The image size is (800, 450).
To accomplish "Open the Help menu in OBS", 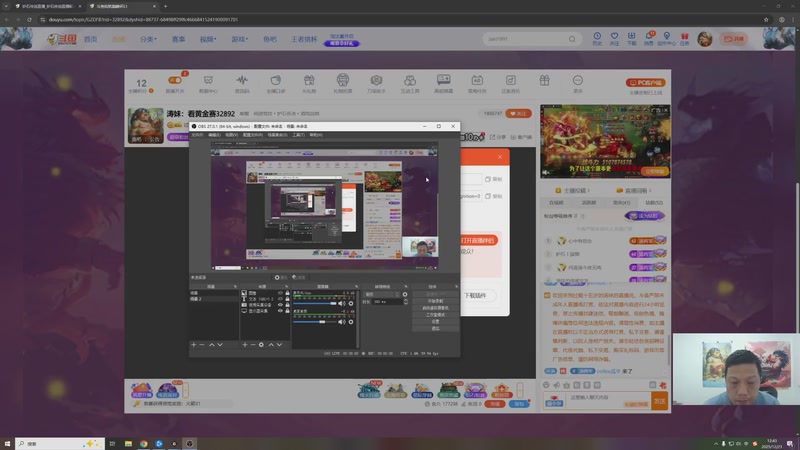I will coord(316,135).
